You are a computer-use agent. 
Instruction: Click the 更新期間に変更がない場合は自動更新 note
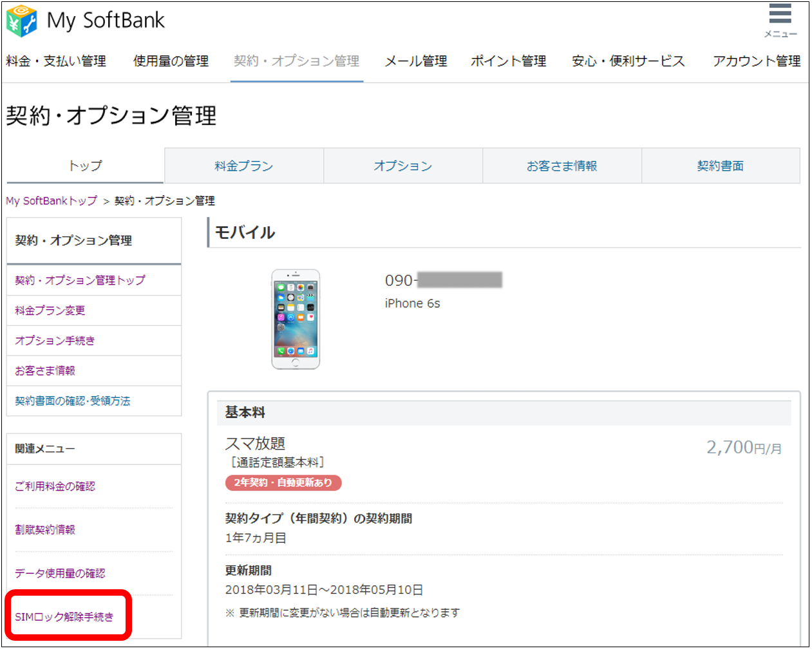[x=342, y=612]
